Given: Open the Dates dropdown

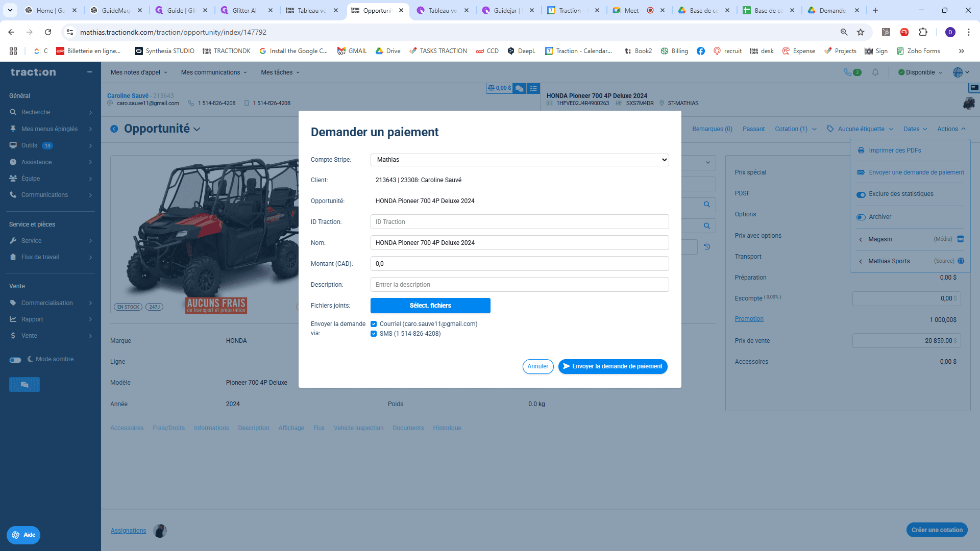Looking at the screenshot, I should (915, 129).
